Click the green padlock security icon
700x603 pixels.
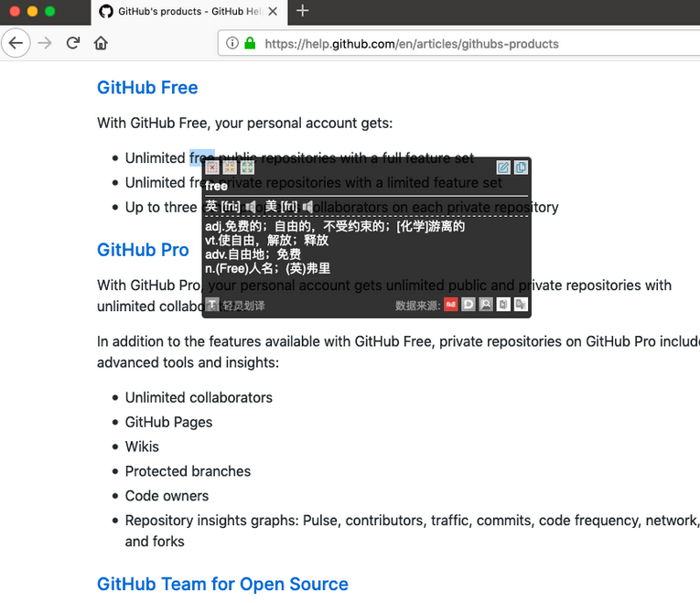[x=250, y=43]
